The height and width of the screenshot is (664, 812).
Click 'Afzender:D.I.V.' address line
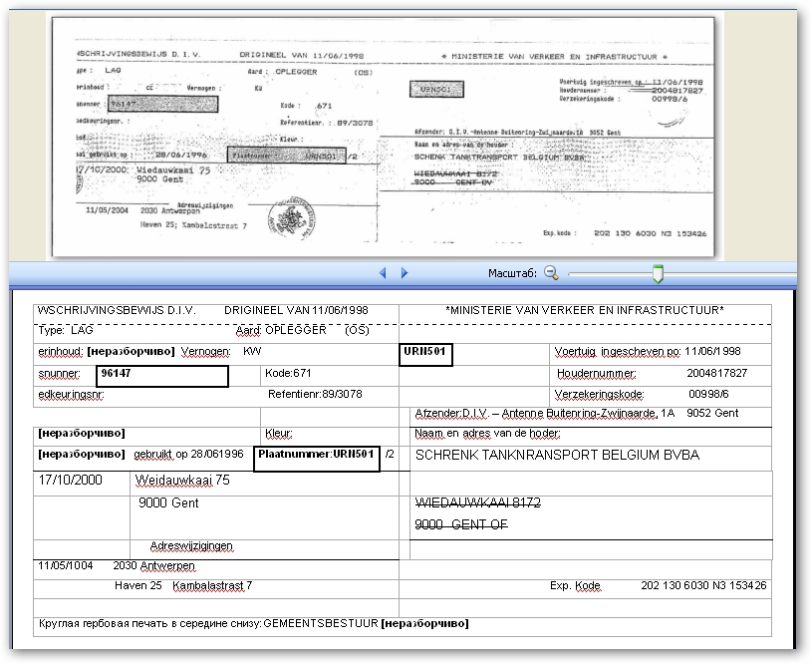point(577,414)
